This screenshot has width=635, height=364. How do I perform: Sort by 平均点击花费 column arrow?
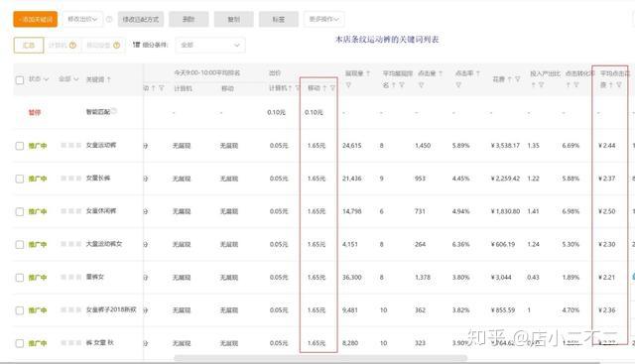click(611, 85)
